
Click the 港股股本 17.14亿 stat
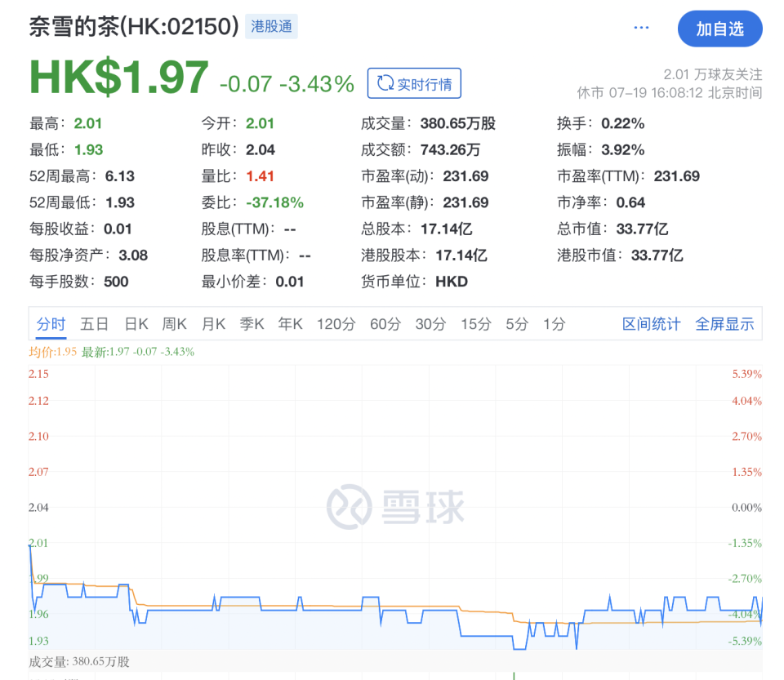424,256
